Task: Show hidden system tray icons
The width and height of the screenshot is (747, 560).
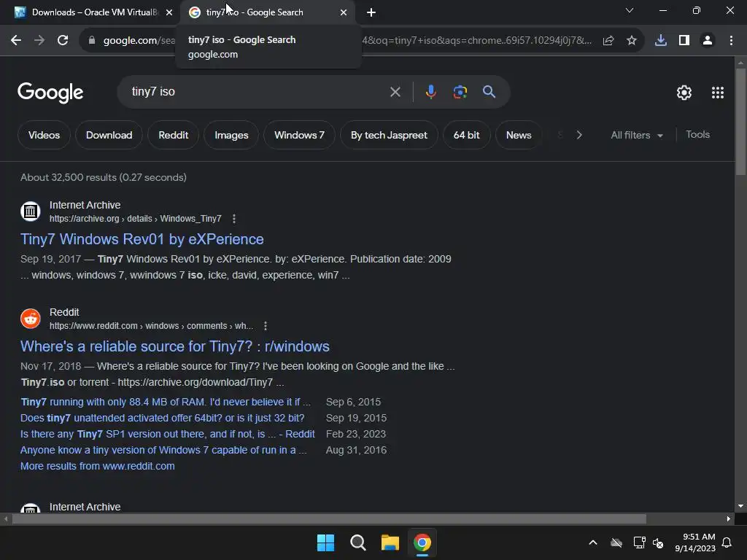Action: pos(593,542)
